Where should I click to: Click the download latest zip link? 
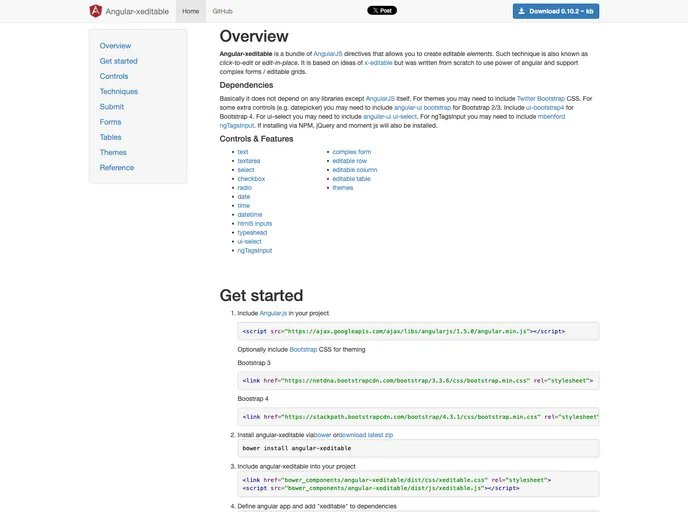(366, 435)
